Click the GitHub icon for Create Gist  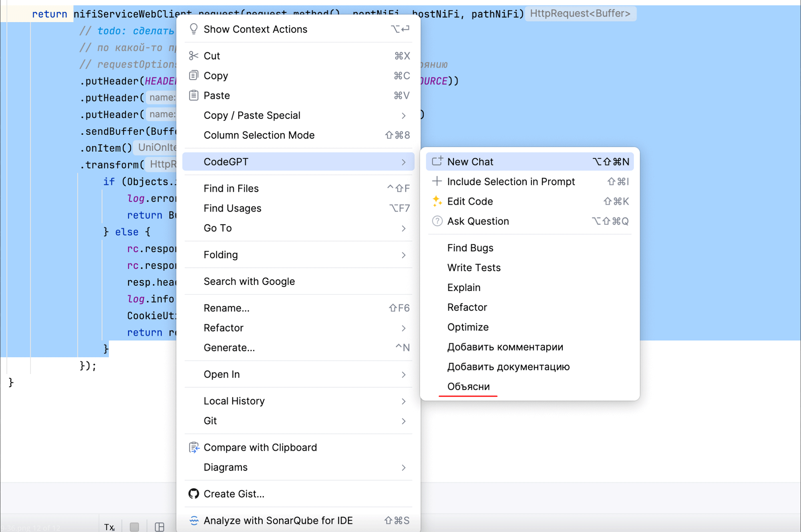(194, 494)
